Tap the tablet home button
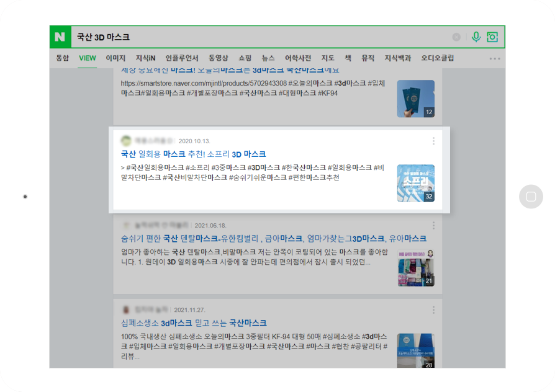 click(531, 197)
